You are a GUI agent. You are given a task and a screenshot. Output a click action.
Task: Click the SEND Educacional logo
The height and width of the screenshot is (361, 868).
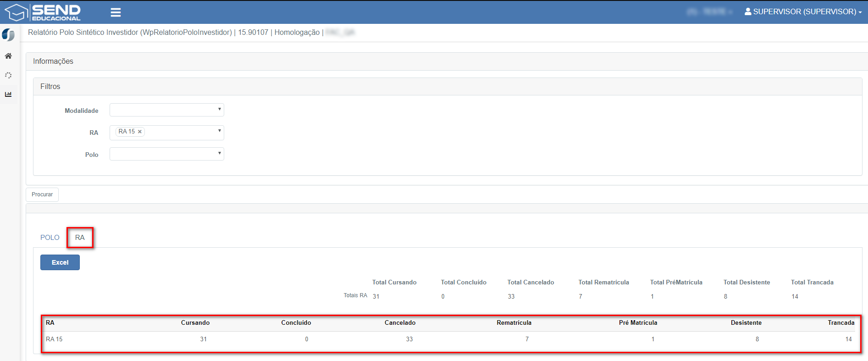tap(43, 12)
